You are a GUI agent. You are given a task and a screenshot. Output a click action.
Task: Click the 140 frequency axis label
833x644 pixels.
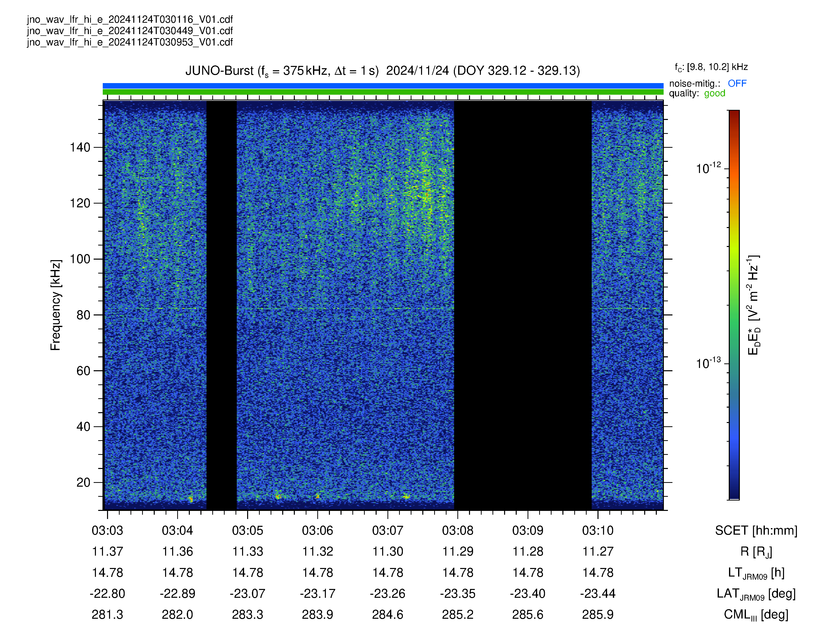pos(80,147)
